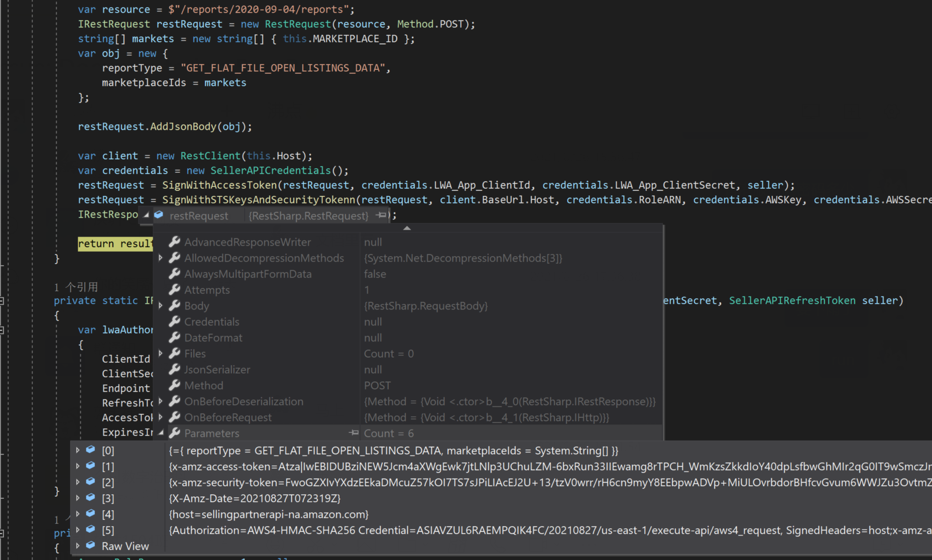Expand OnBeforeDeserialization node
Screen dimensions: 932x560
coord(160,401)
